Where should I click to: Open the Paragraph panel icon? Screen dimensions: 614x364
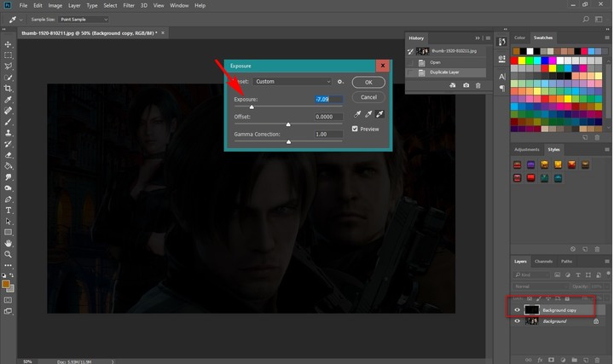click(x=502, y=89)
